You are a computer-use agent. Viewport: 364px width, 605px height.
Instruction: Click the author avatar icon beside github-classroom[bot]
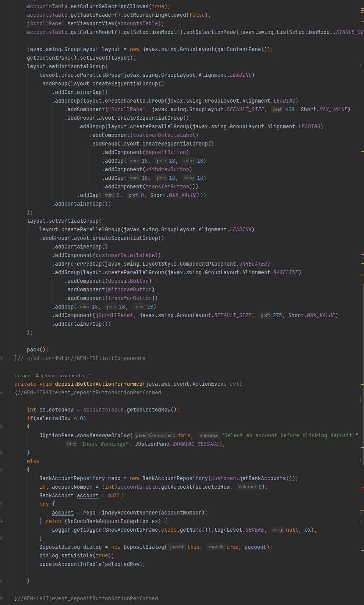[x=37, y=375]
